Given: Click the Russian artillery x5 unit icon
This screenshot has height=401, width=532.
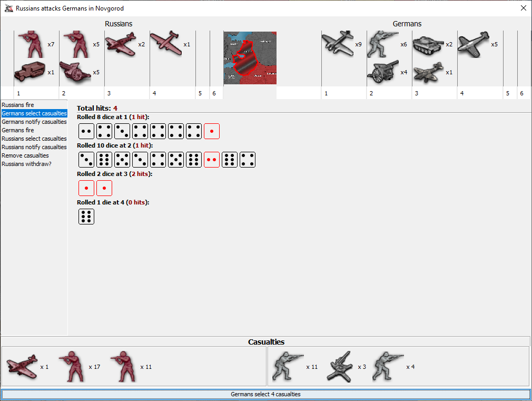Looking at the screenshot, I should (x=75, y=72).
